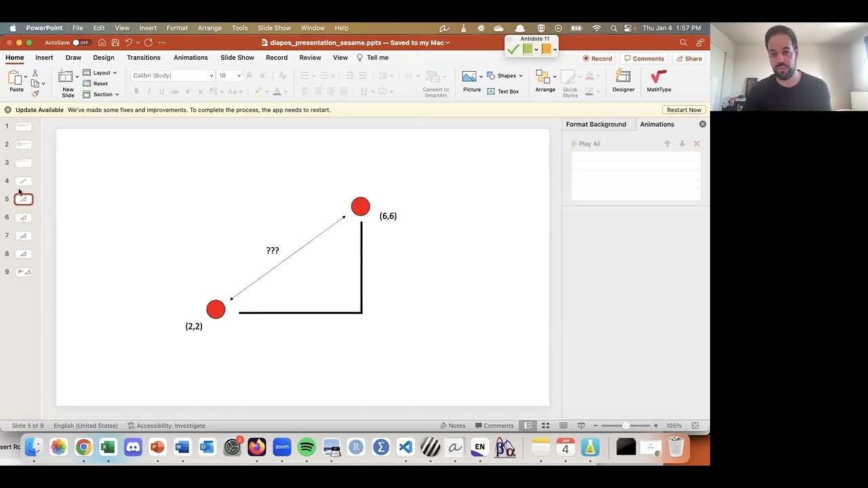868x488 pixels.
Task: Open the Picture dropdown arrow
Action: pos(480,76)
